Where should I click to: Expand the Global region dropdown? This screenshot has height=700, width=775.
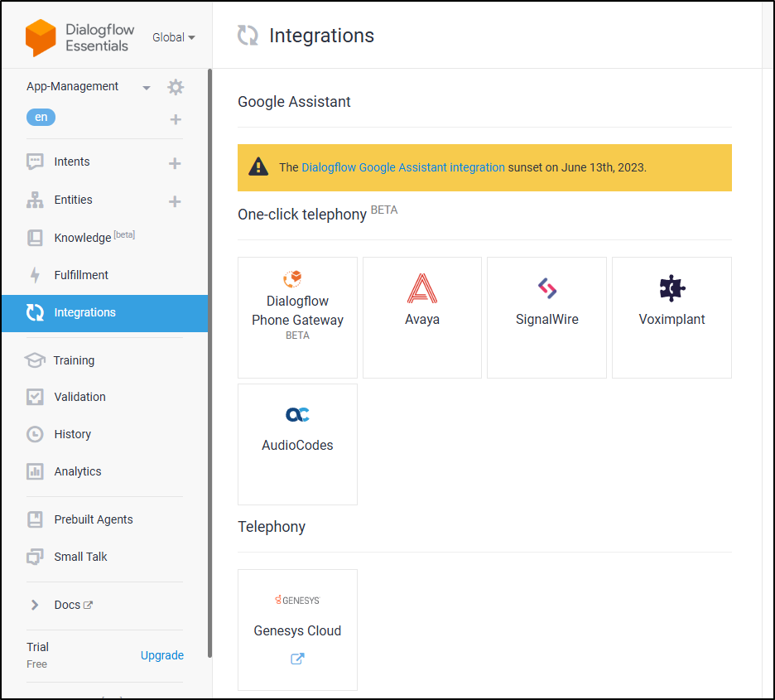click(174, 37)
